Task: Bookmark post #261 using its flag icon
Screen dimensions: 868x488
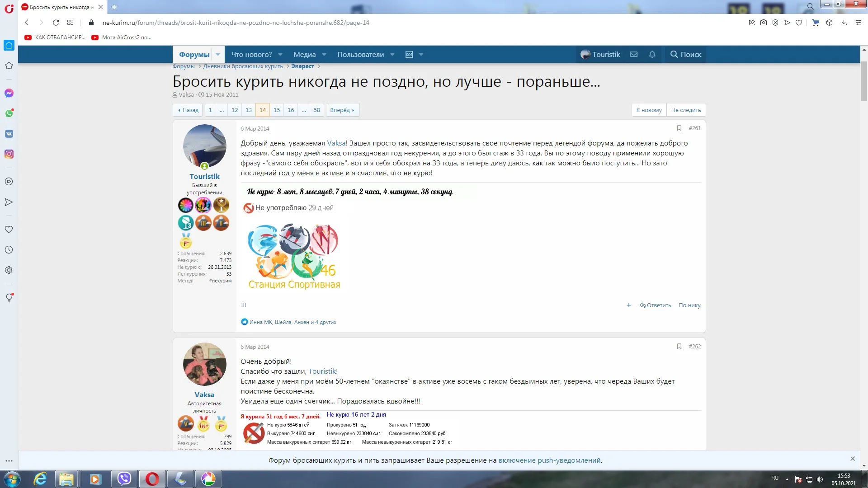Action: coord(679,128)
